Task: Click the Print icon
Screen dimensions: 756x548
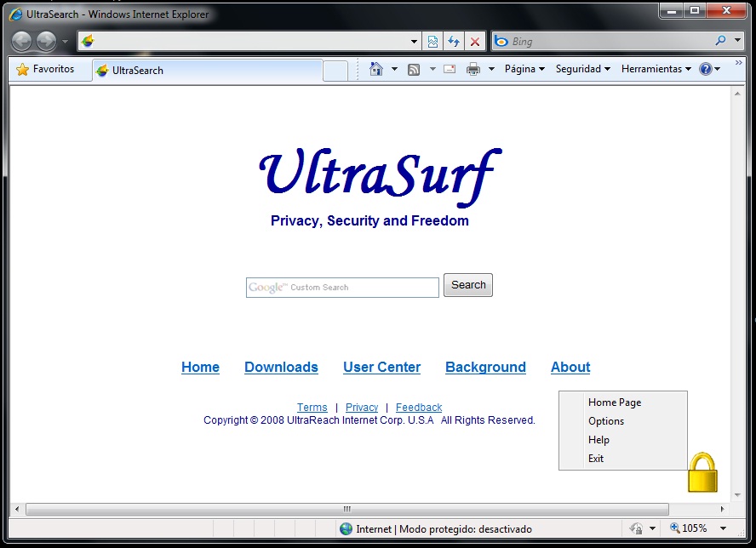Action: (473, 70)
